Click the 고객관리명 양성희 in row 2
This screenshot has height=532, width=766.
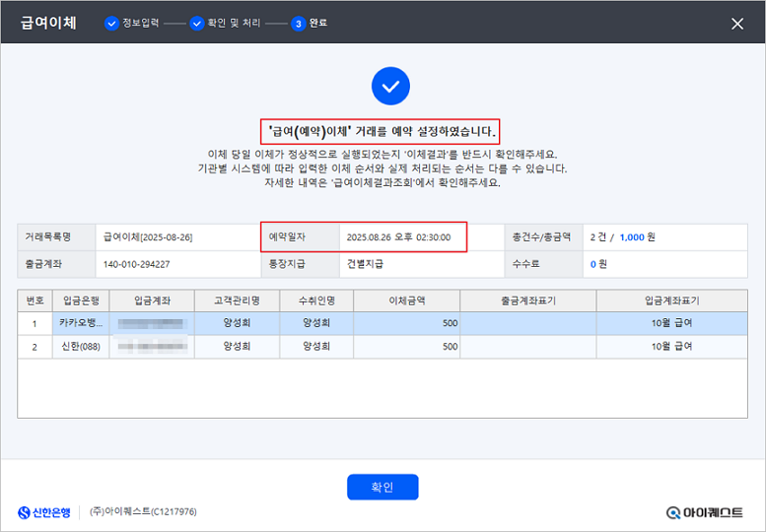coord(237,347)
